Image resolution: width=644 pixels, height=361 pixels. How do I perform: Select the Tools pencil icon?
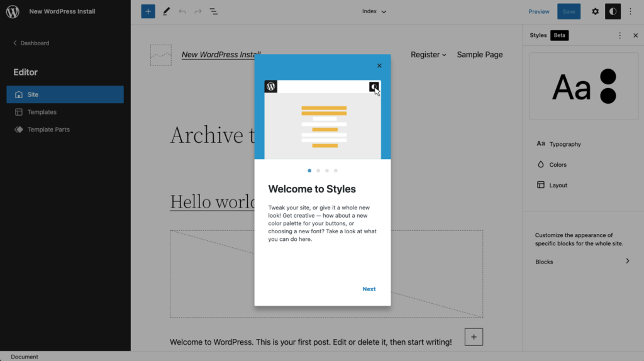[x=166, y=11]
